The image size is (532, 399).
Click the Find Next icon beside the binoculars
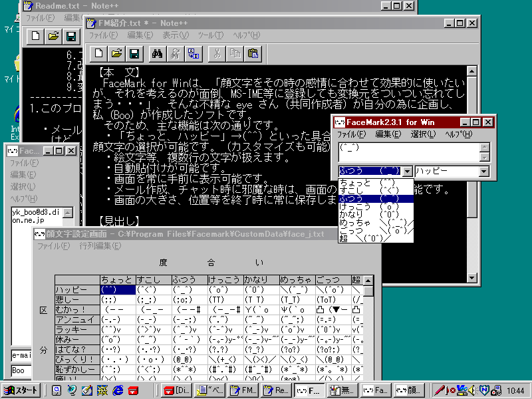[175, 54]
